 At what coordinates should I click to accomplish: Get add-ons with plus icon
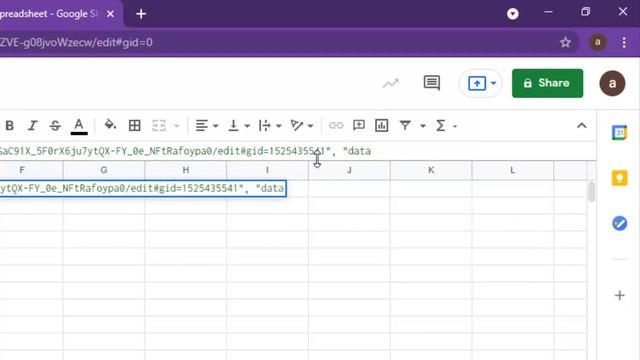pos(620,295)
